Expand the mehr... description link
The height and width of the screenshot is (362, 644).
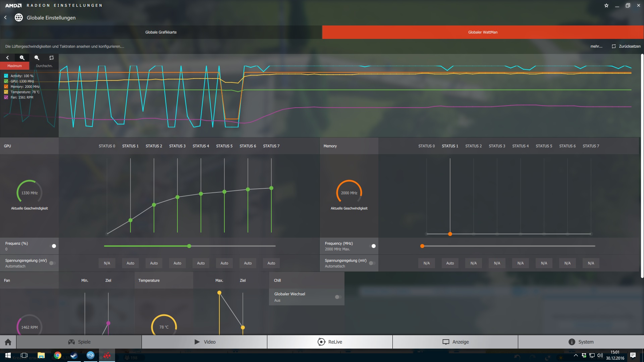point(596,46)
